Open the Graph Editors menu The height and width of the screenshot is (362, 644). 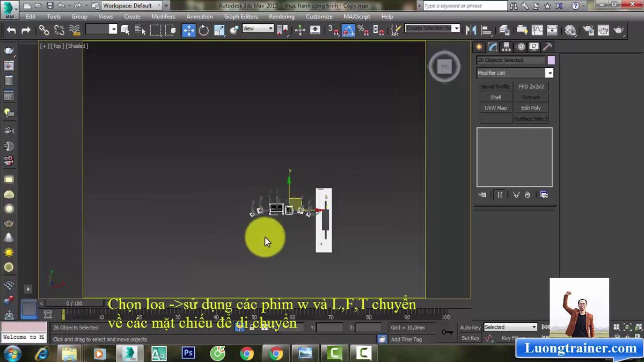(241, 17)
